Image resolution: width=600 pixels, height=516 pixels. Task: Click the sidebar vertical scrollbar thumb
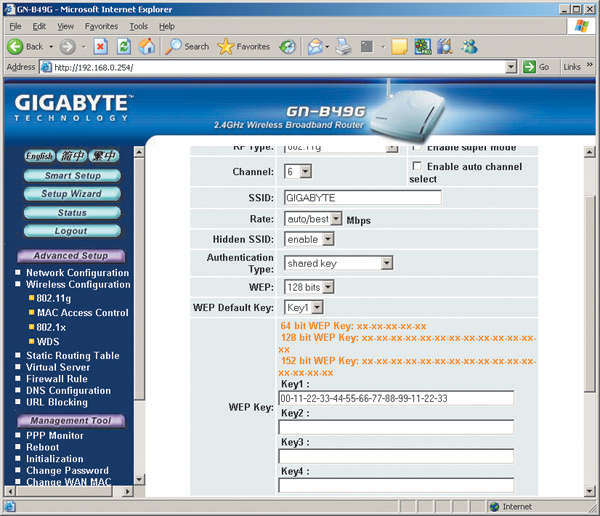tap(139, 279)
